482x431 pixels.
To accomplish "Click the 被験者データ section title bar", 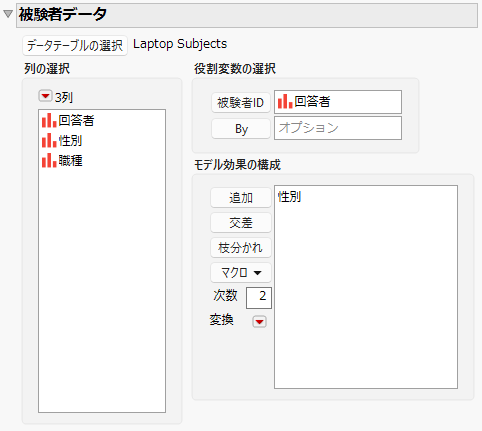I will (x=247, y=15).
